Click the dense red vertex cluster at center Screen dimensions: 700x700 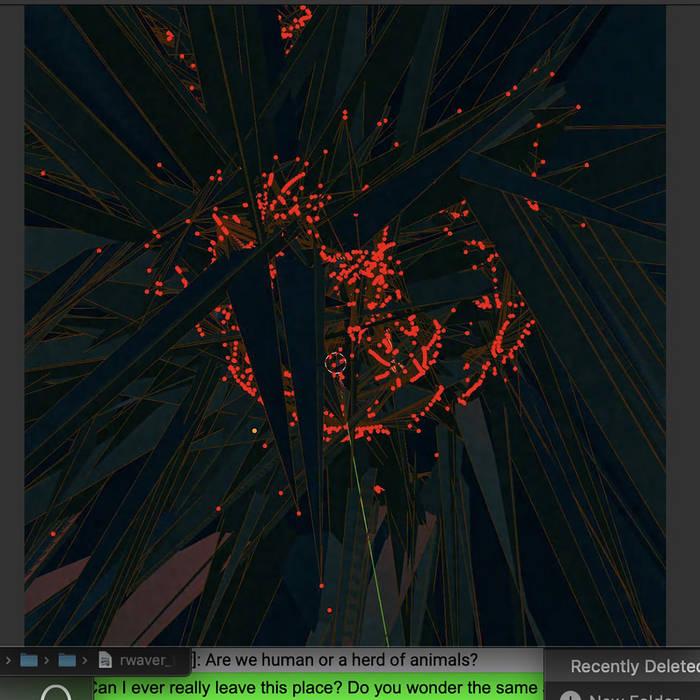tap(365, 270)
